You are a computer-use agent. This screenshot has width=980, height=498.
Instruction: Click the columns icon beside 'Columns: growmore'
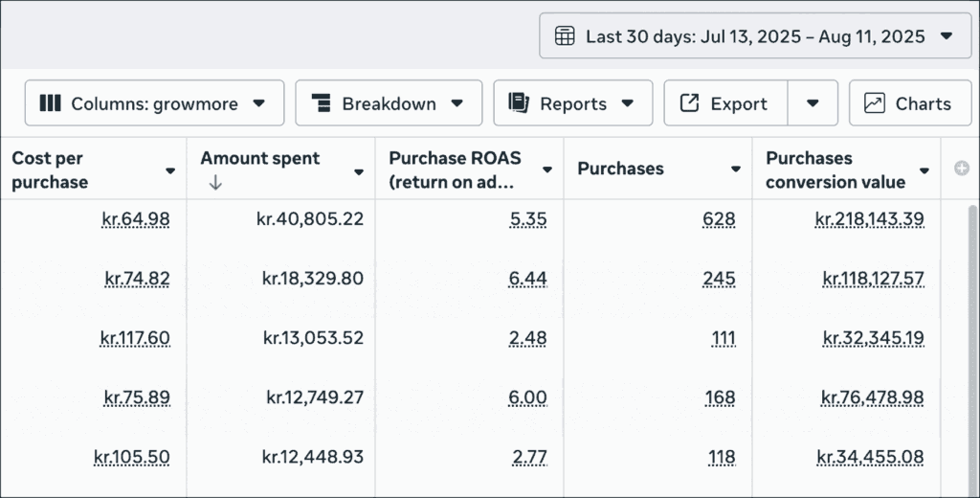pyautogui.click(x=51, y=103)
